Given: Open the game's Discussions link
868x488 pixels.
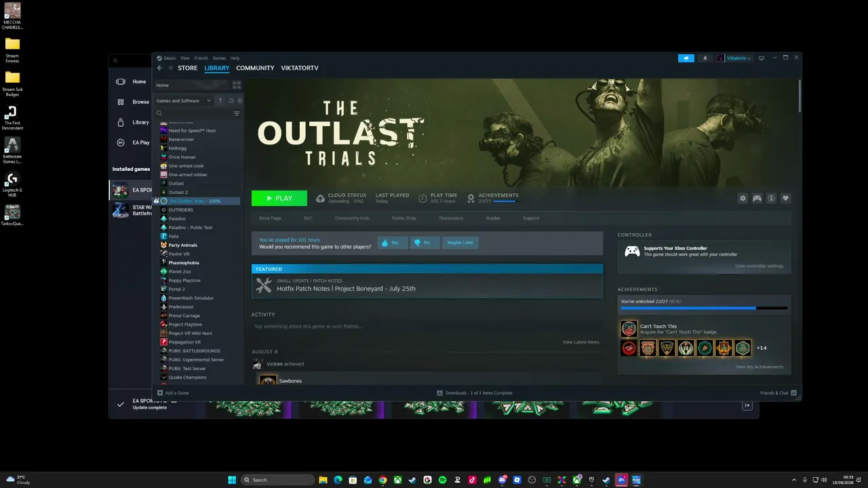Looking at the screenshot, I should tap(451, 218).
